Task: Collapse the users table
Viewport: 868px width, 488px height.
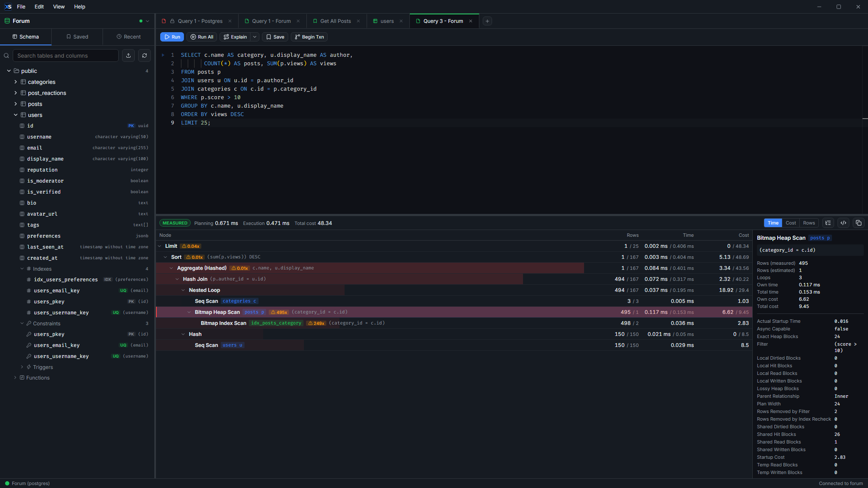Action: (16, 115)
